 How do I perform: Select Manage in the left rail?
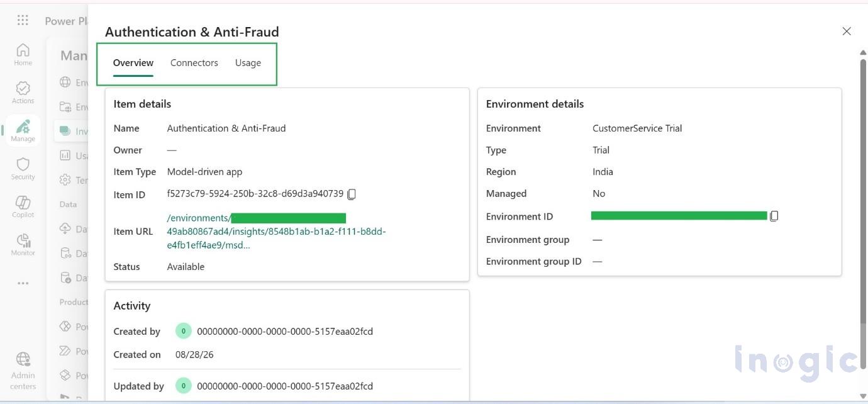[x=23, y=130]
